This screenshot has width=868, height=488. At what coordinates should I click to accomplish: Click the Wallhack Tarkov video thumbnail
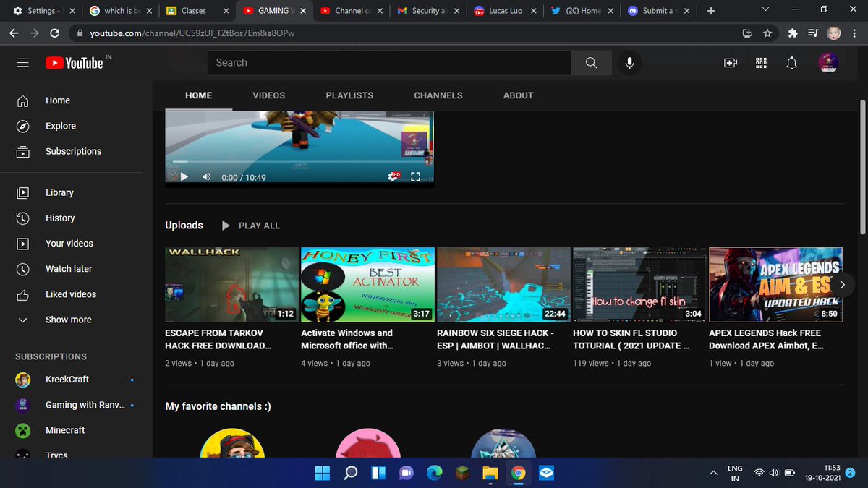231,284
